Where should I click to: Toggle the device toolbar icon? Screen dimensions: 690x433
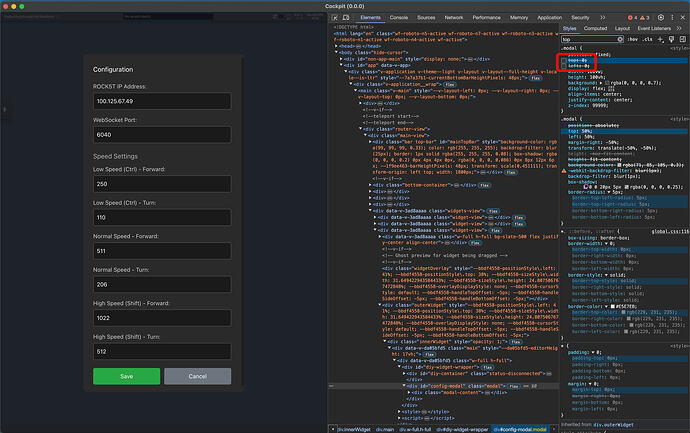346,18
